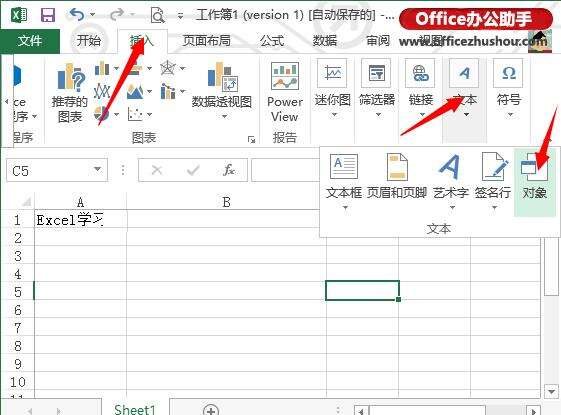This screenshot has width=561, height=415.
Task: Select row 1 header
Action: pos(17,220)
